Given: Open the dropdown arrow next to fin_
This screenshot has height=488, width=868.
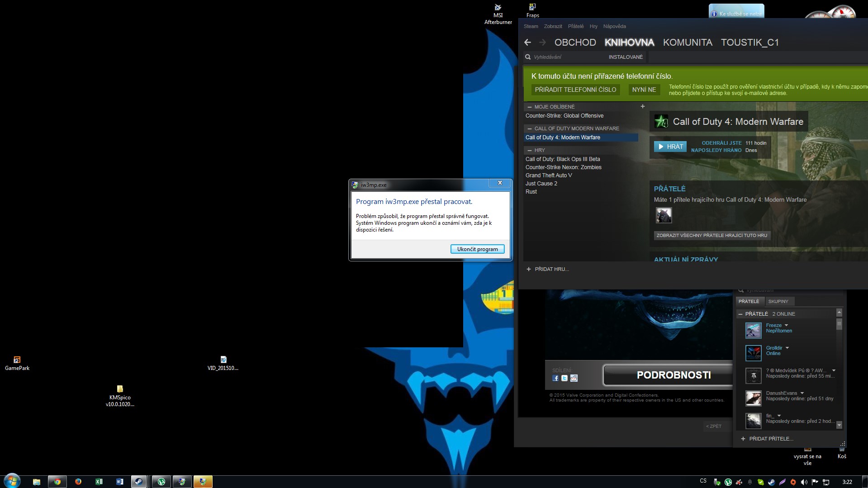Looking at the screenshot, I should [x=779, y=416].
